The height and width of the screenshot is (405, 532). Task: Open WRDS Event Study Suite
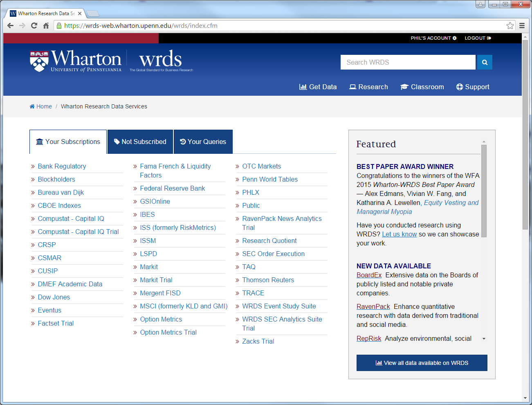[x=279, y=306]
